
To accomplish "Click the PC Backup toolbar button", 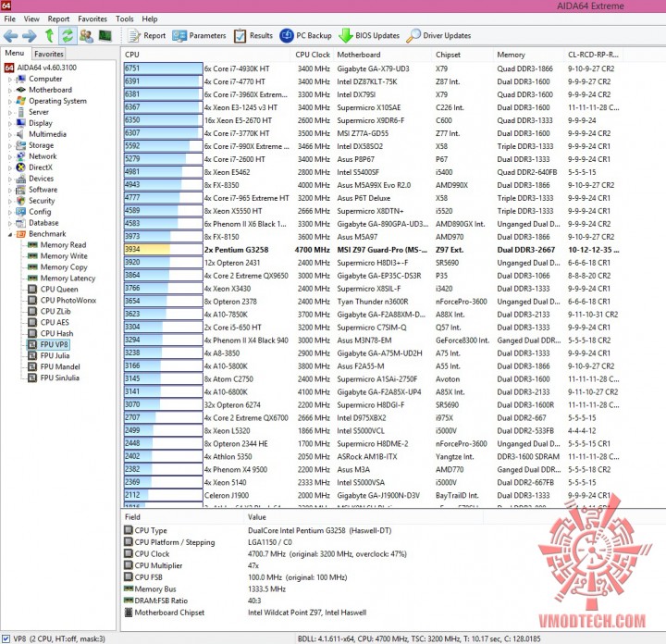I will click(x=306, y=36).
